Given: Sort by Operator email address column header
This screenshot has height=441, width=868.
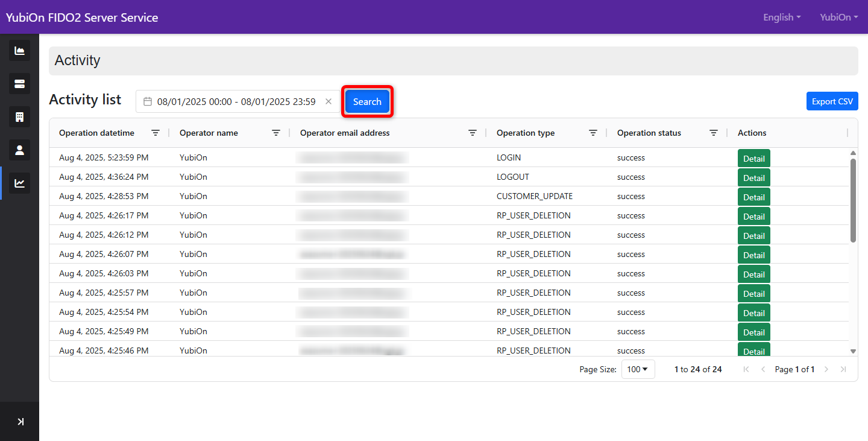Looking at the screenshot, I should pos(345,133).
